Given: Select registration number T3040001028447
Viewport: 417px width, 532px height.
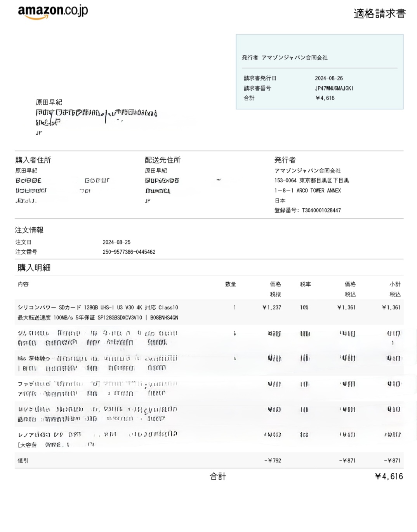Looking at the screenshot, I should (321, 210).
